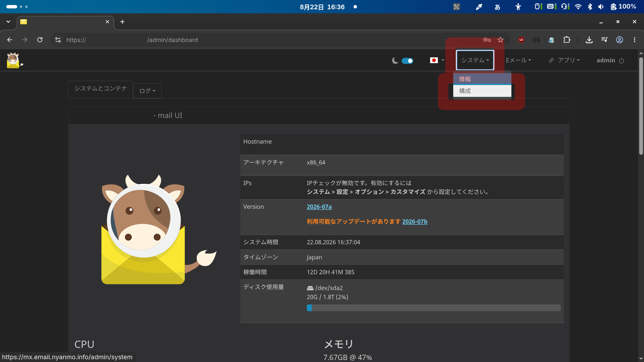Image resolution: width=644 pixels, height=362 pixels.
Task: Expand the tab search dropdown arrow
Action: (8, 22)
